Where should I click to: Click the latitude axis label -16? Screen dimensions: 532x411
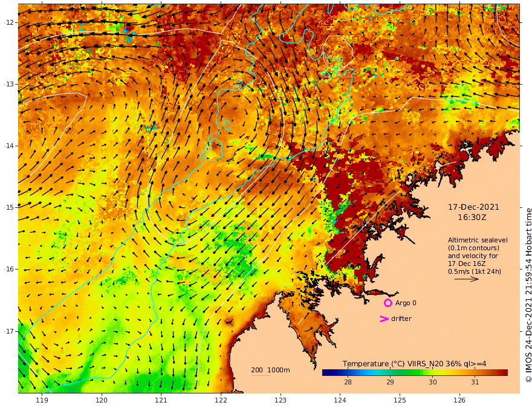pyautogui.click(x=9, y=269)
